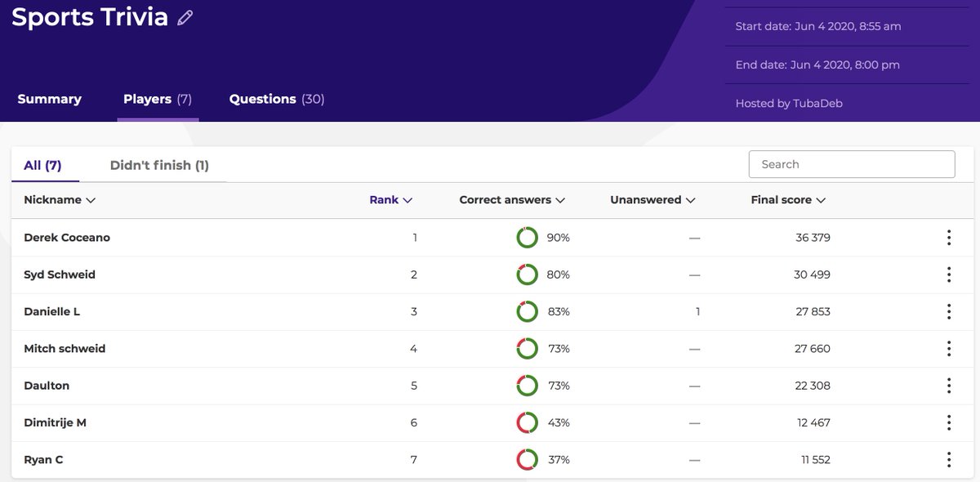Click final score 27 853
This screenshot has width=980, height=482.
813,311
